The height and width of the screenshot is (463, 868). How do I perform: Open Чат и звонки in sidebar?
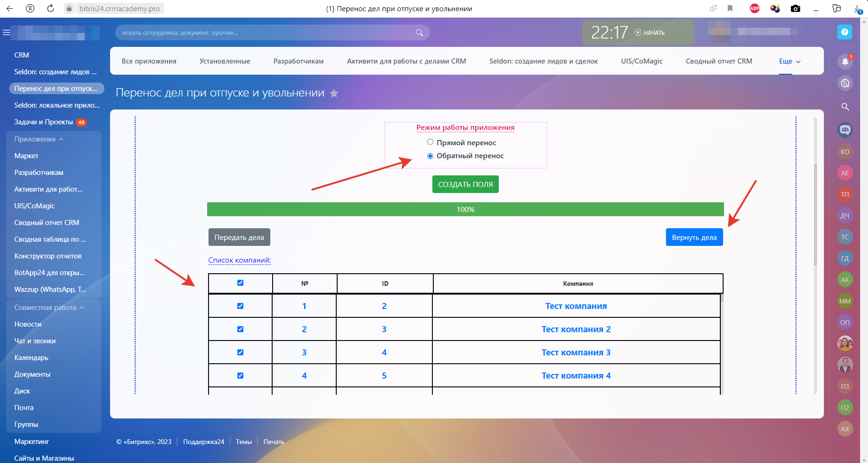[35, 341]
